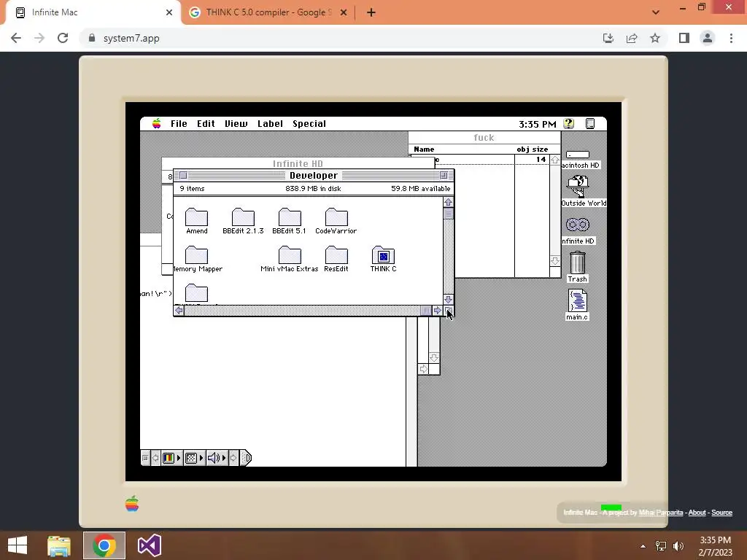Click the Developer window scroll right arrow
This screenshot has width=747, height=560.
pos(438,311)
